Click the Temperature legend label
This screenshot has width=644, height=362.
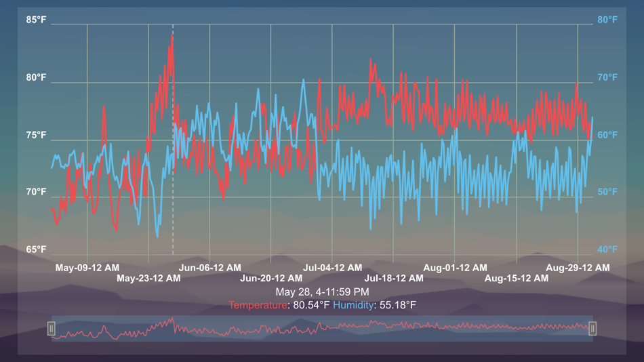[258, 305]
